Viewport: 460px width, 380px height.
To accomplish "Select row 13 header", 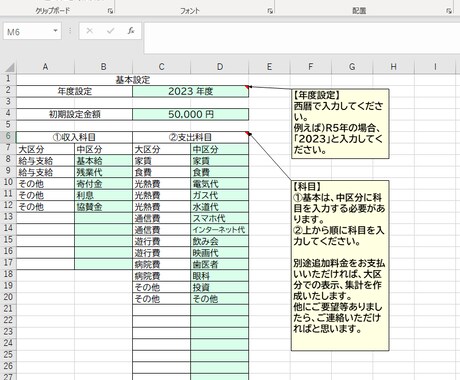I will click(8, 217).
